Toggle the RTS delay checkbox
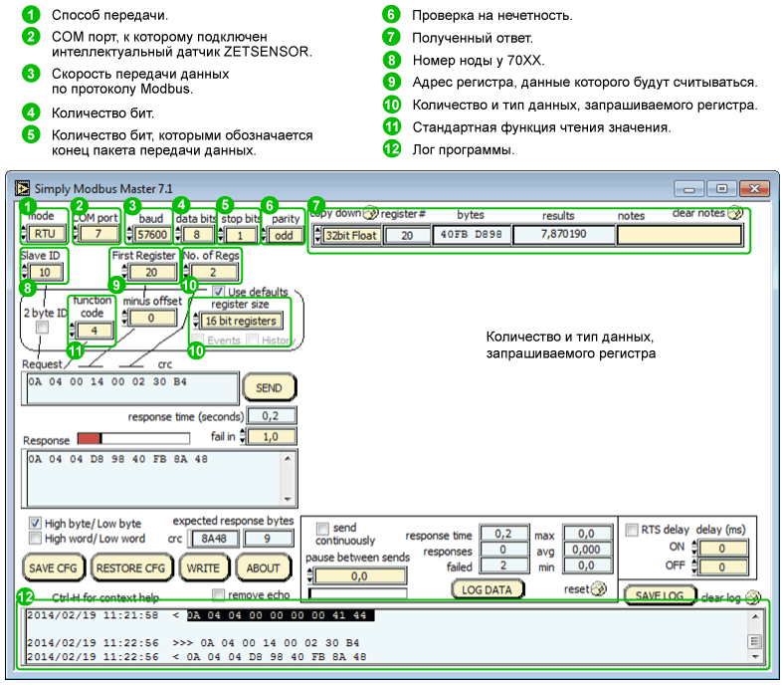 click(x=632, y=530)
